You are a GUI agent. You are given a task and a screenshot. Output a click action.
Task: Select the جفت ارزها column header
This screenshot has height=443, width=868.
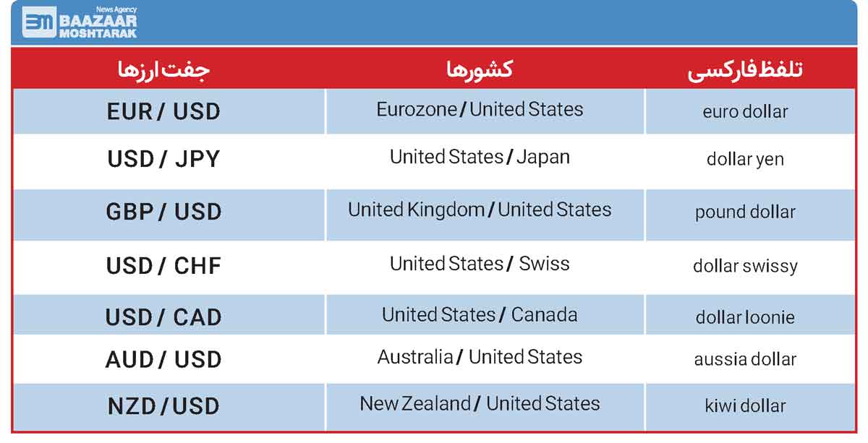coord(163,69)
